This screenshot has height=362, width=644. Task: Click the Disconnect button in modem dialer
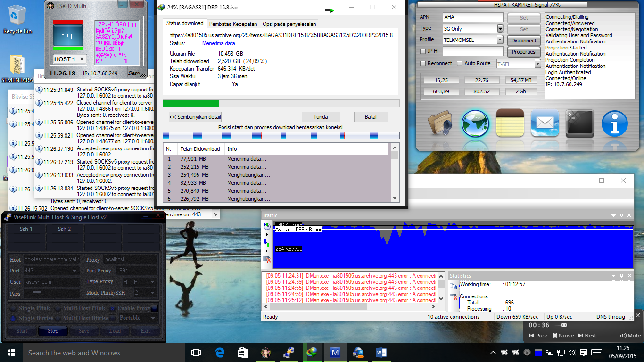pyautogui.click(x=524, y=41)
